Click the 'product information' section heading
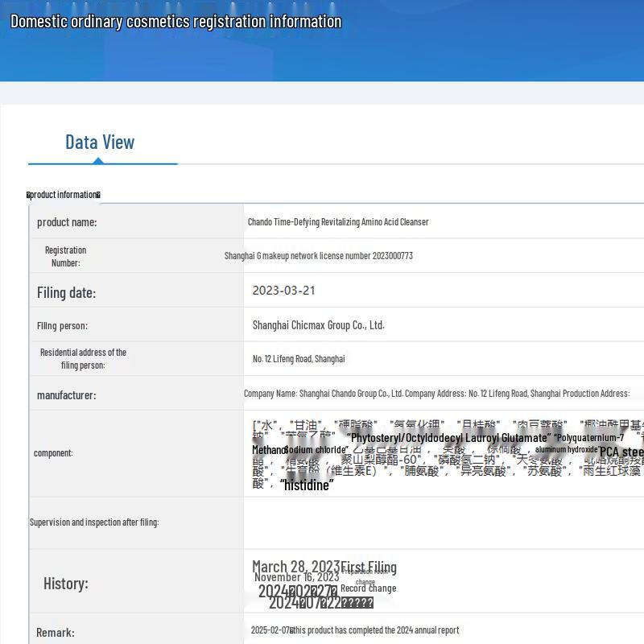This screenshot has height=644, width=644. (64, 195)
